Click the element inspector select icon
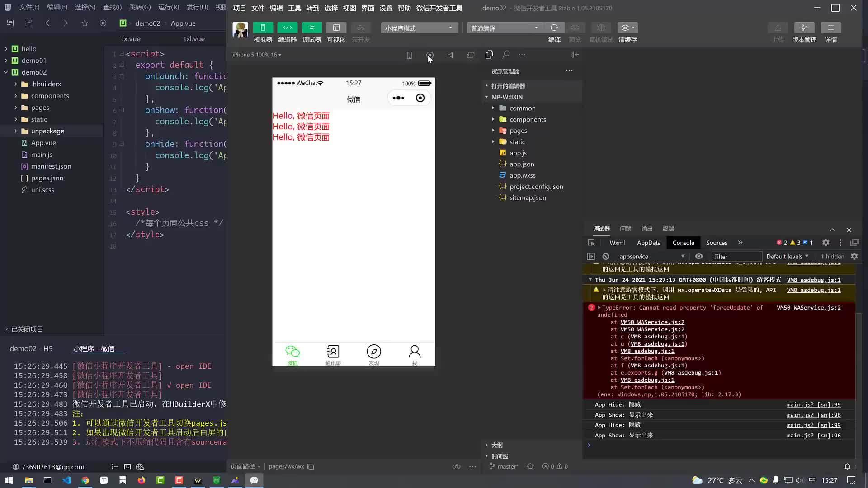 coord(591,243)
